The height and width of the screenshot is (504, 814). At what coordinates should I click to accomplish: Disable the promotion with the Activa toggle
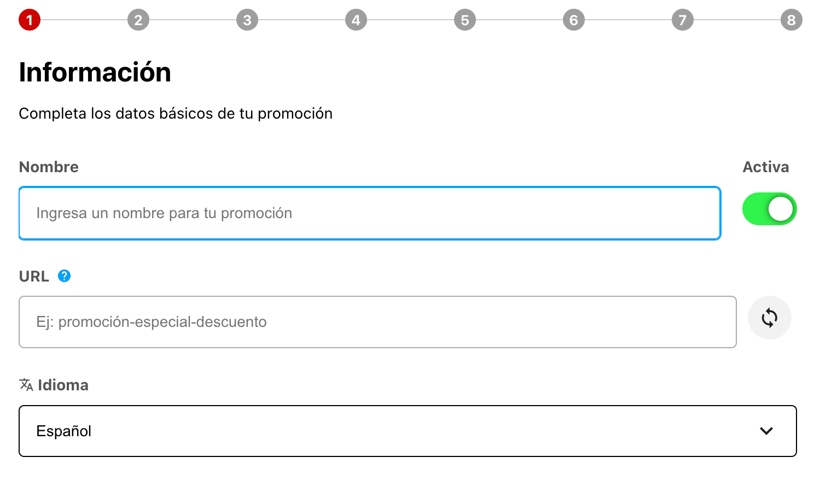769,209
